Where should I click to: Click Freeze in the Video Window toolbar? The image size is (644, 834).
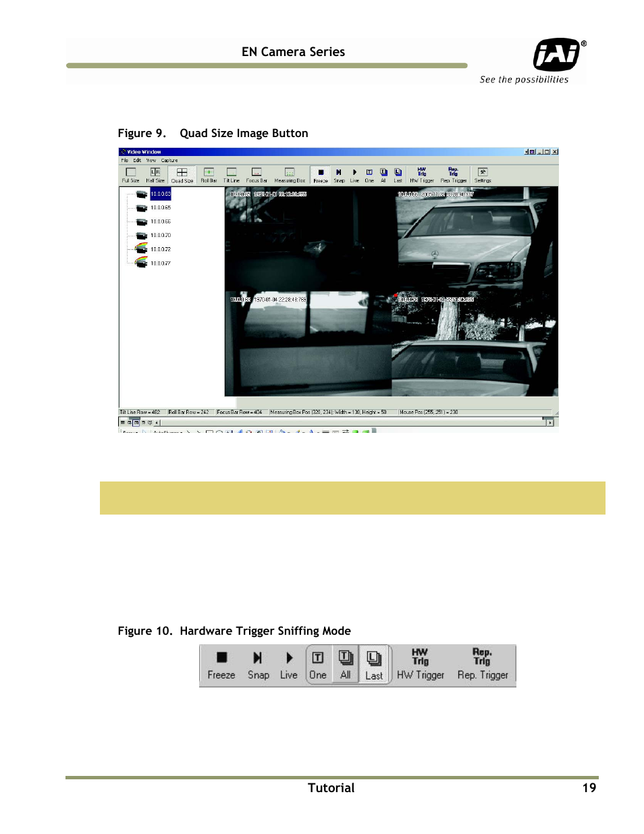(321, 176)
